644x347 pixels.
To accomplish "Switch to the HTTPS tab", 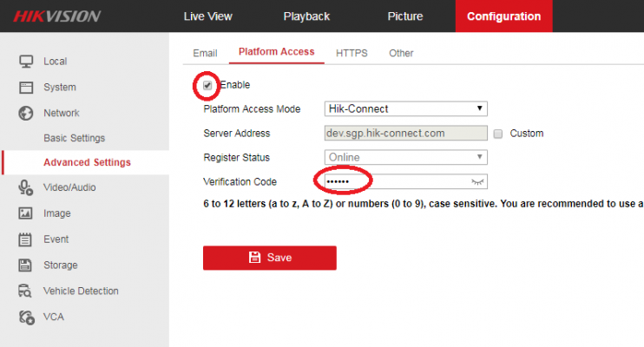I will [x=352, y=54].
